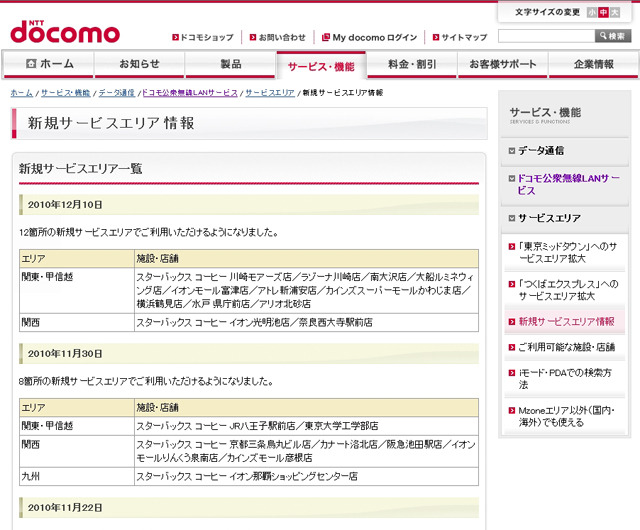This screenshot has width=640, height=530.
Task: Open データ通信 in the sidebar
Action: 541,151
